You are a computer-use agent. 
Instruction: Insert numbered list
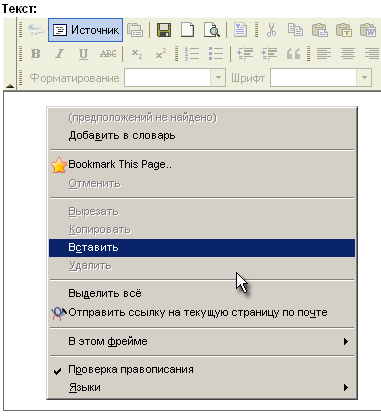tap(192, 54)
